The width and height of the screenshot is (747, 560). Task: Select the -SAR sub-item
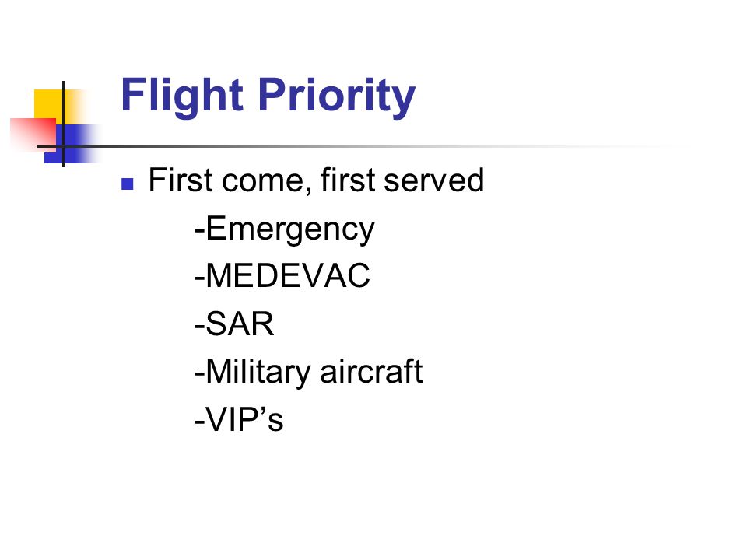[x=234, y=324]
